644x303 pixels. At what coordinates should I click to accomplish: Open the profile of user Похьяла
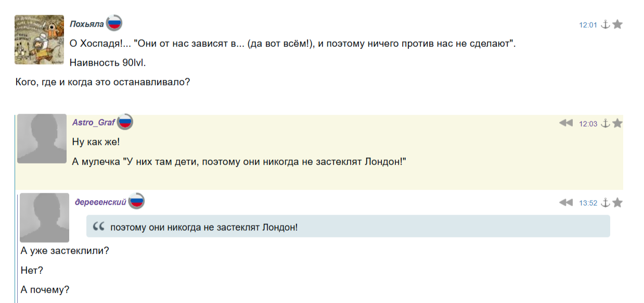tap(86, 24)
